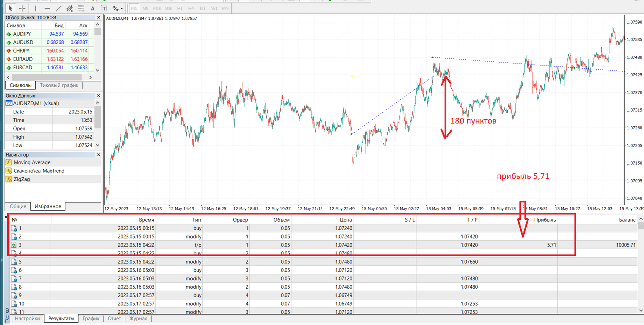Select the cursor arrow tool
644x325 pixels.
coord(10,8)
